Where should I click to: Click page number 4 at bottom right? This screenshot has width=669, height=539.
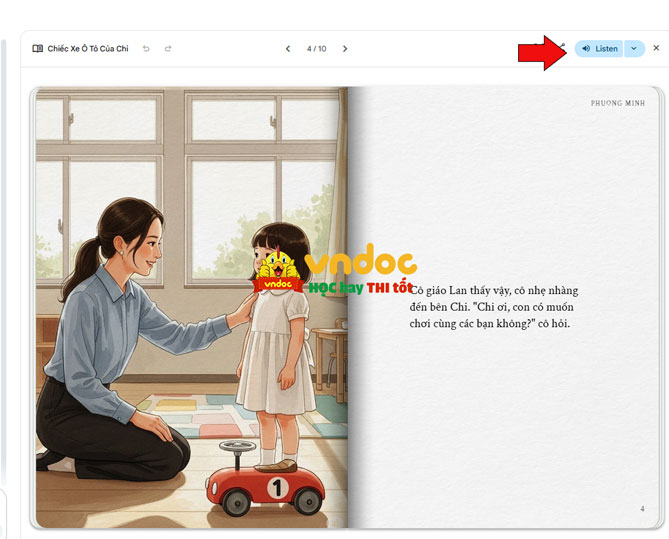(642, 509)
